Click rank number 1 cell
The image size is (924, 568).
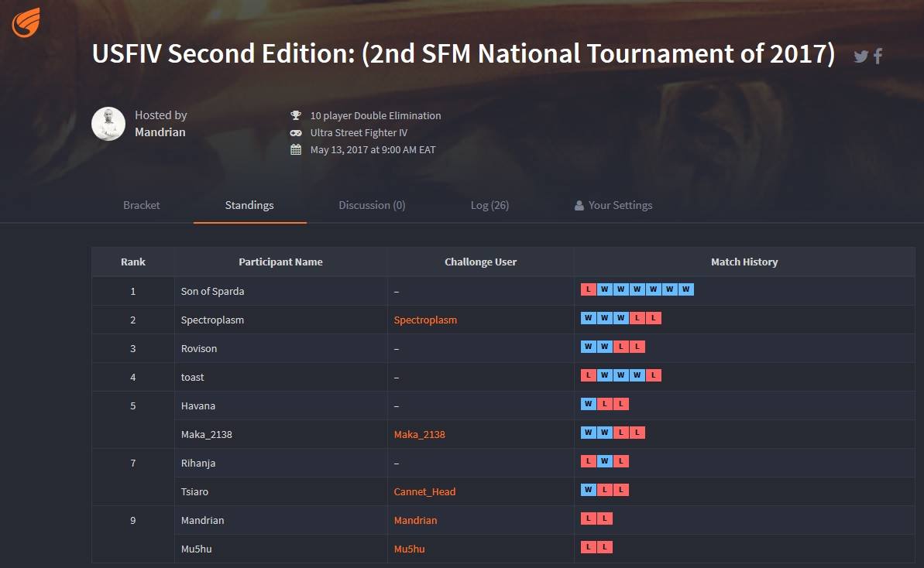coord(133,292)
